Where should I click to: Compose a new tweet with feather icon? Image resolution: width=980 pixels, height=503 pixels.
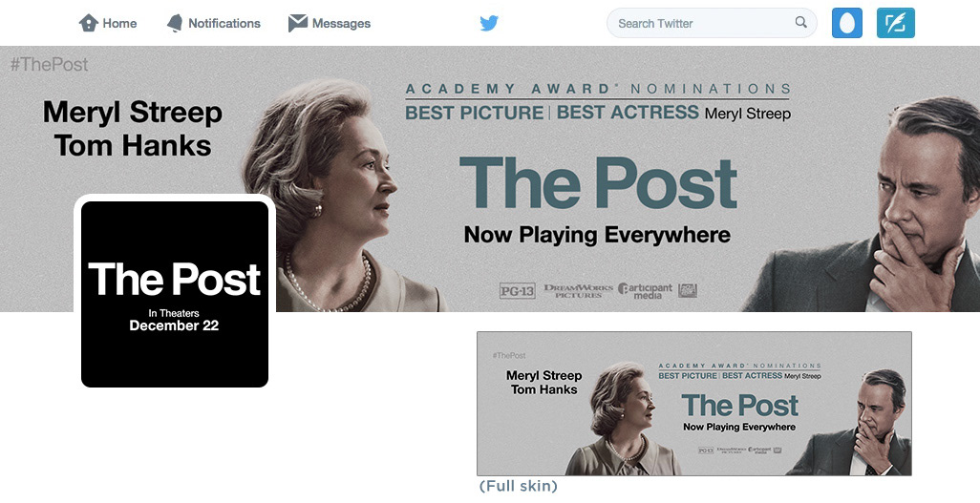[x=896, y=23]
